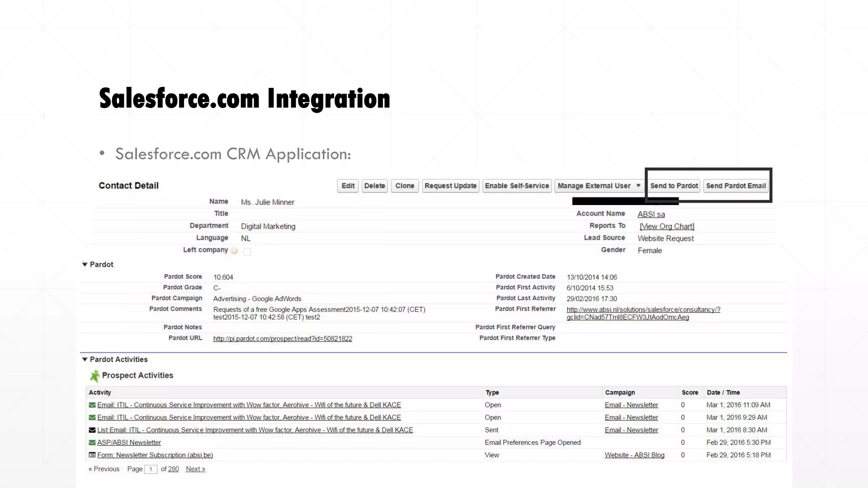Select the Gender value Female
The width and height of the screenshot is (868, 488).
650,250
